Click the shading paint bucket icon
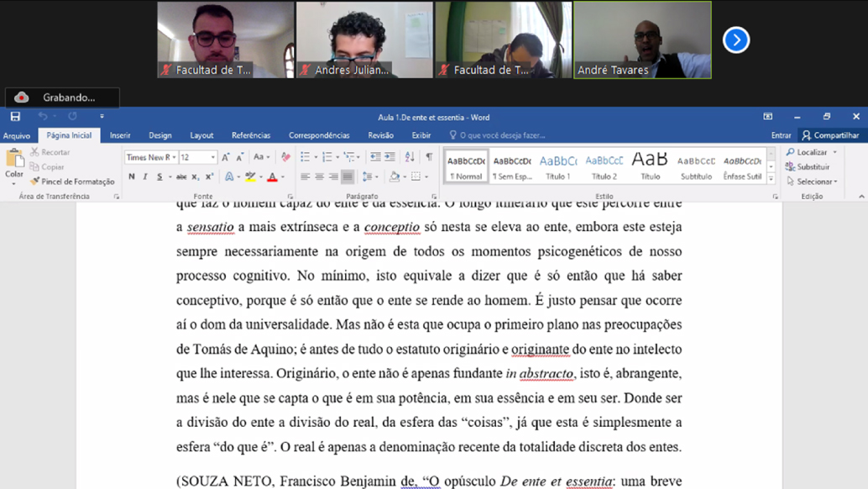Screen dimensions: 868x489 395,176
